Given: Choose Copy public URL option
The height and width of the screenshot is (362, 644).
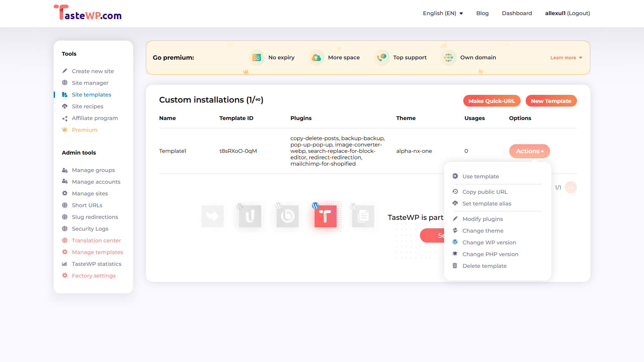Looking at the screenshot, I should coord(485,192).
